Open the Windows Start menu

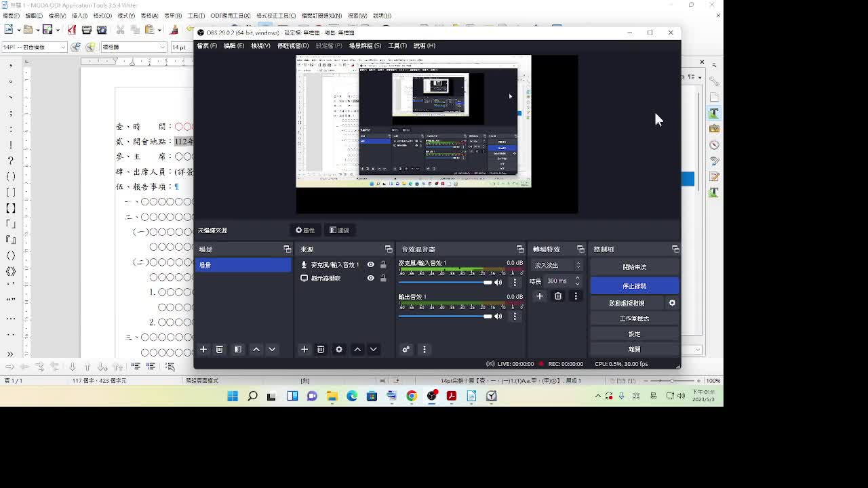click(233, 396)
